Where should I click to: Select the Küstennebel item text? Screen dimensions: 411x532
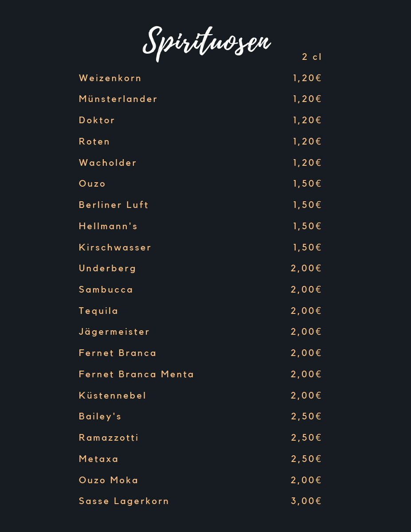[112, 396]
